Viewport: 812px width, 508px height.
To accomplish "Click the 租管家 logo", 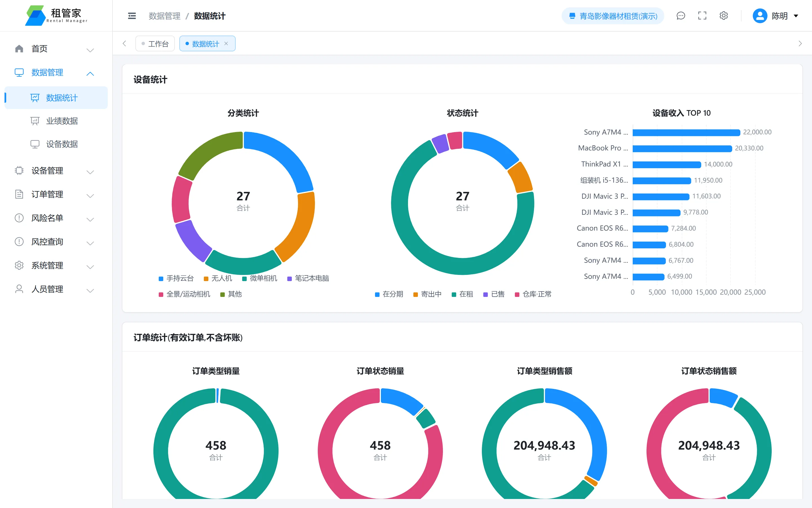I will coord(56,16).
